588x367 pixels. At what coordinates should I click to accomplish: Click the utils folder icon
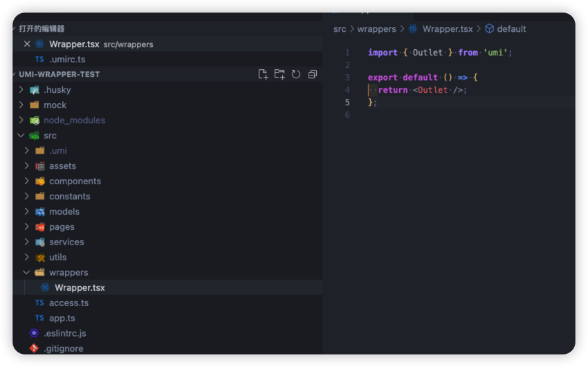pyautogui.click(x=39, y=258)
